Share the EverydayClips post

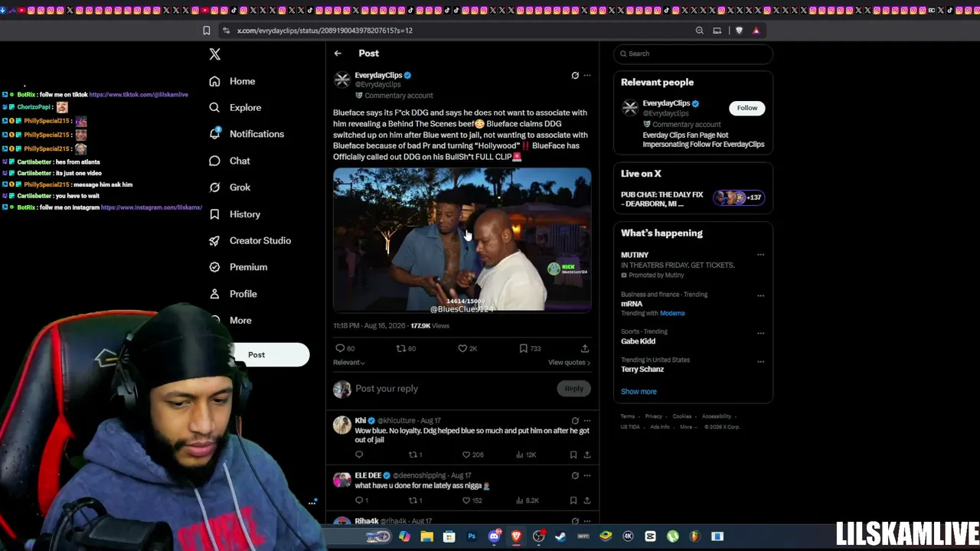coord(585,348)
